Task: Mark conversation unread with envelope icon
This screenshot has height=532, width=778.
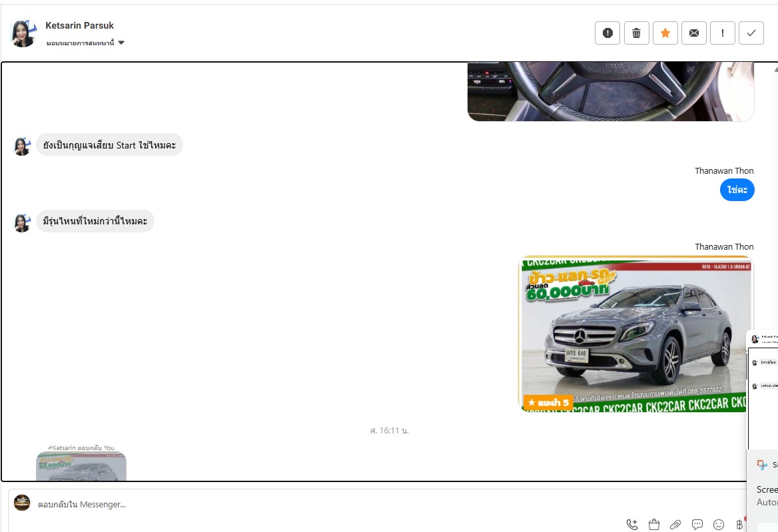Action: 693,33
